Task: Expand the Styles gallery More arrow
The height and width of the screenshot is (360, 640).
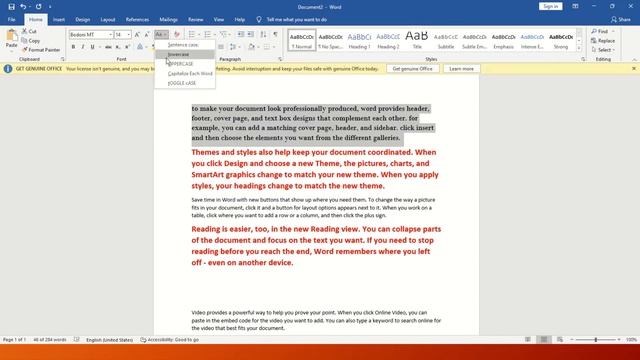Action: (x=579, y=49)
